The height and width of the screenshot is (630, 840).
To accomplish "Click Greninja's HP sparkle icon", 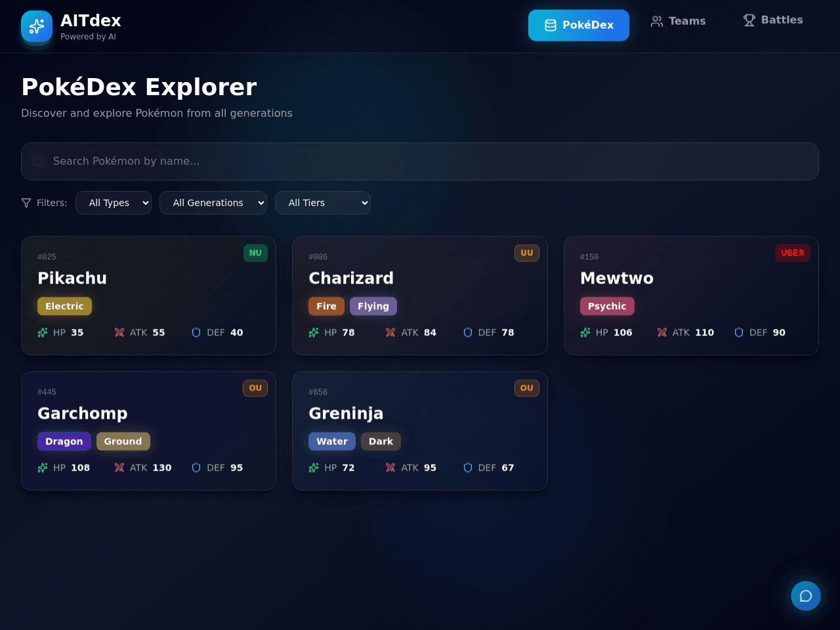I will point(314,468).
